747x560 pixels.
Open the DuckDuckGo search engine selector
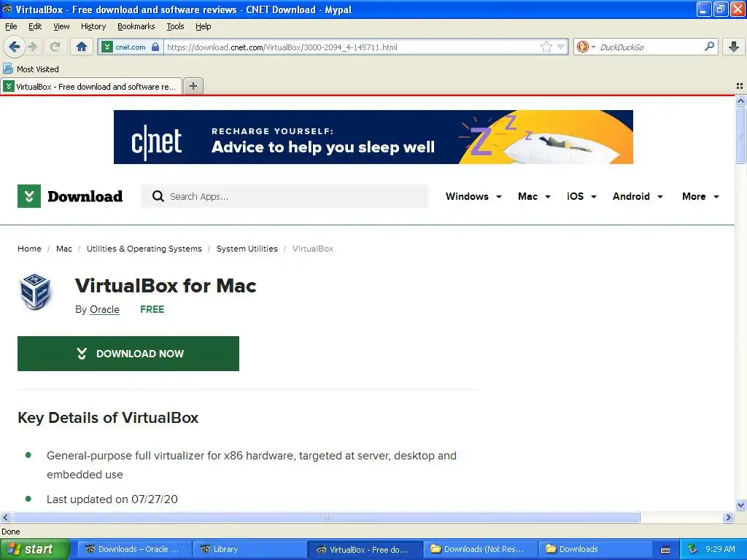click(x=586, y=47)
